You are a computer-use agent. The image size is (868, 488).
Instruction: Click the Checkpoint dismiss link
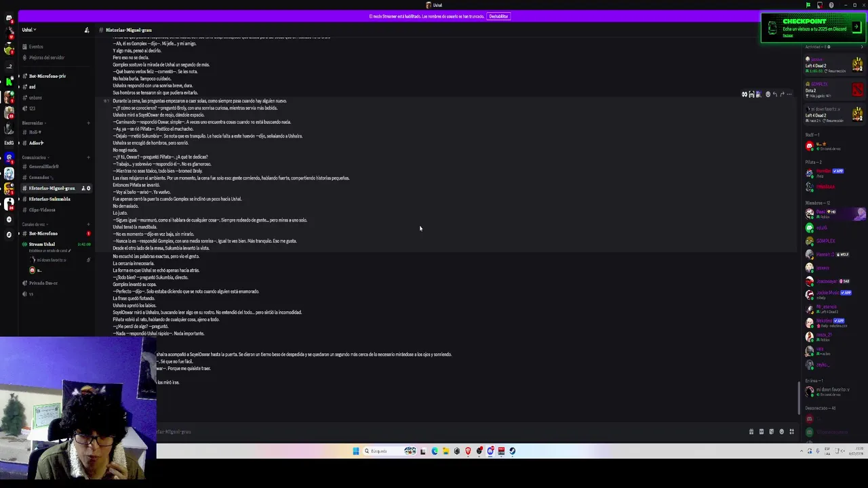pyautogui.click(x=787, y=35)
